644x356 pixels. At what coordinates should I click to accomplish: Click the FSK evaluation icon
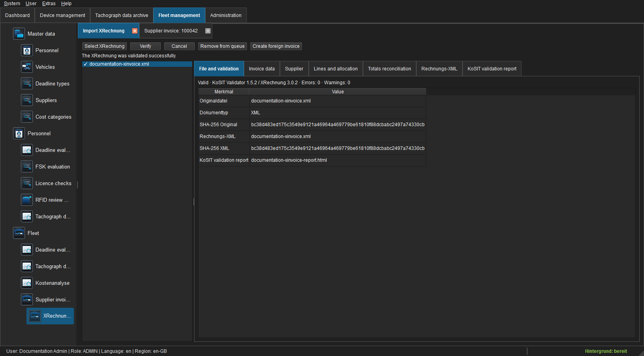[27, 167]
